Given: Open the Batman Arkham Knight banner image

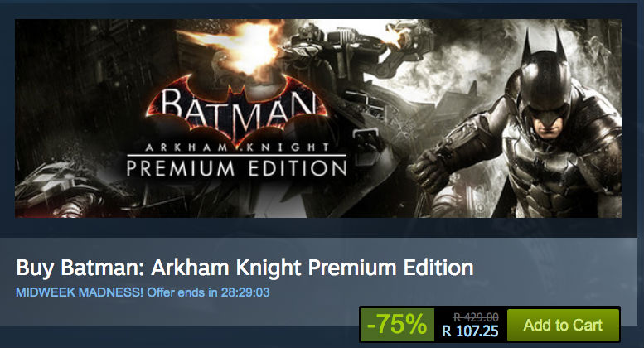Looking at the screenshot, I should (317, 118).
